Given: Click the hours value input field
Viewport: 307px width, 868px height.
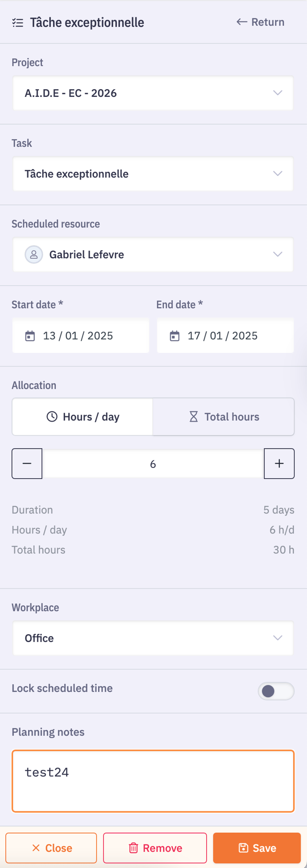Looking at the screenshot, I should [153, 464].
